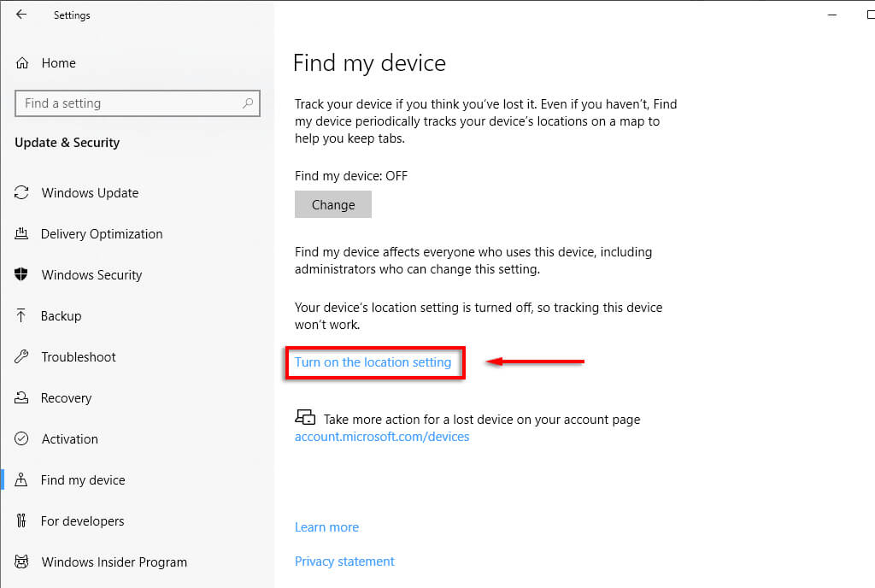Click Turn on the location setting link
This screenshot has height=588, width=875.
(x=373, y=362)
